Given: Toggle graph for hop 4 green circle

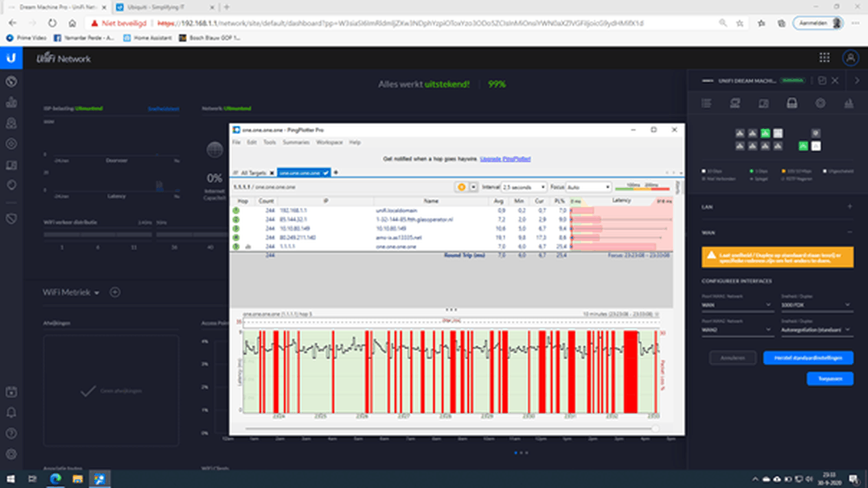Looking at the screenshot, I should coord(236,238).
